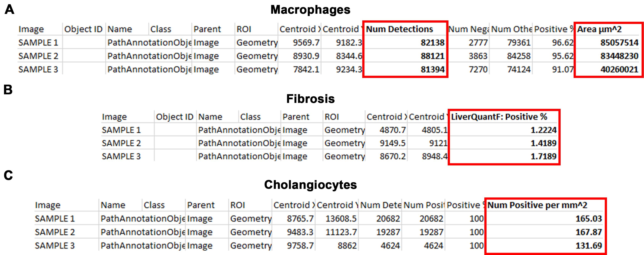Click the Area µm^2 column header
The image size is (644, 255).
coord(599,29)
